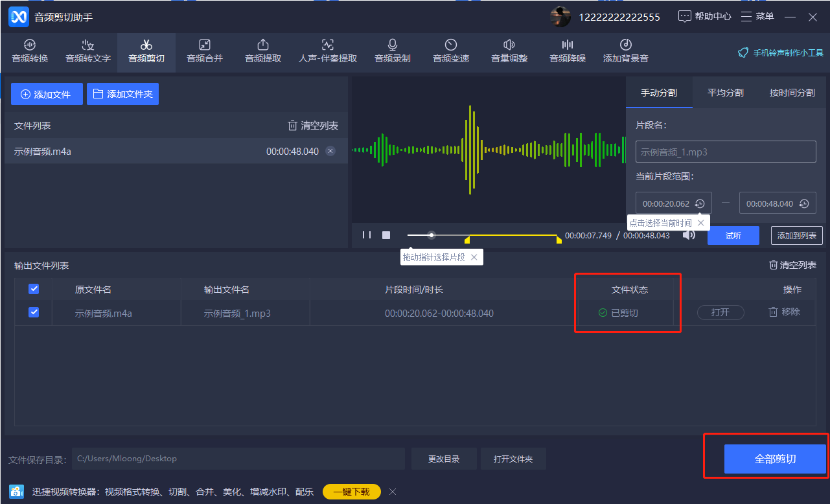Click the user avatar picture
Viewport: 830px width, 504px height.
pos(560,17)
